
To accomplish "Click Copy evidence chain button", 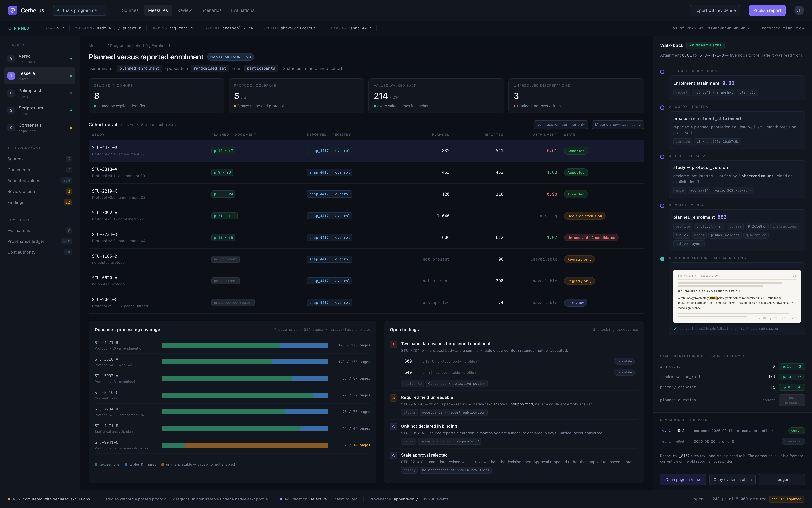I will (x=732, y=479).
